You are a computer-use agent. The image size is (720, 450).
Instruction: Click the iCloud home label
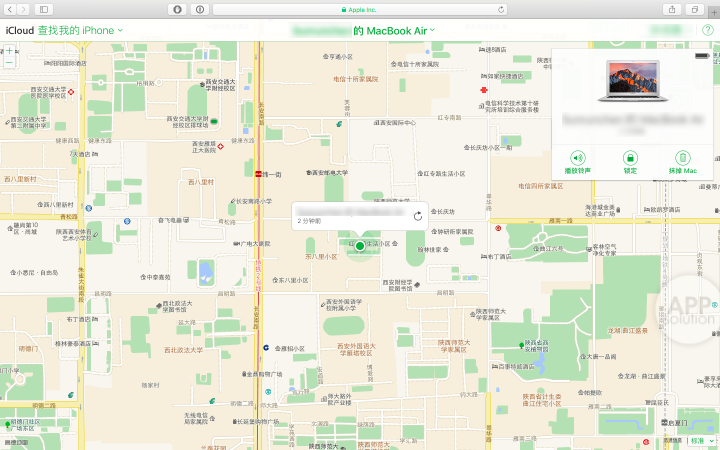tap(19, 30)
